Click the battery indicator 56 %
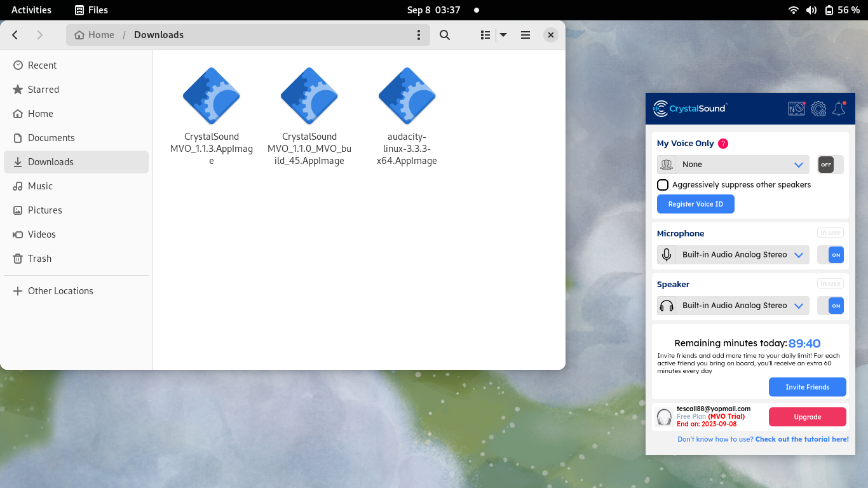Viewport: 868px width, 488px height. [842, 10]
